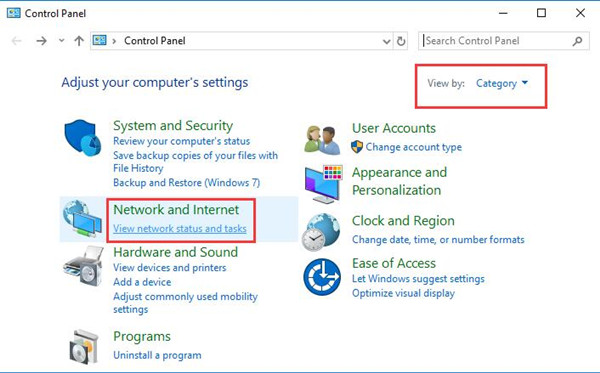Open Clock and Region category heading
Screen dimensions: 600x373
point(403,221)
